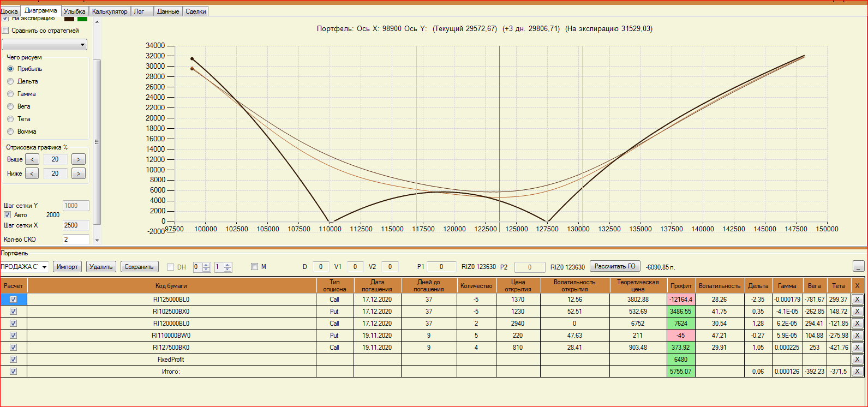Viewport: 868px width, 407px height.
Task: Open the ПРОДАЖА С portfolio dropdown
Action: 24,267
